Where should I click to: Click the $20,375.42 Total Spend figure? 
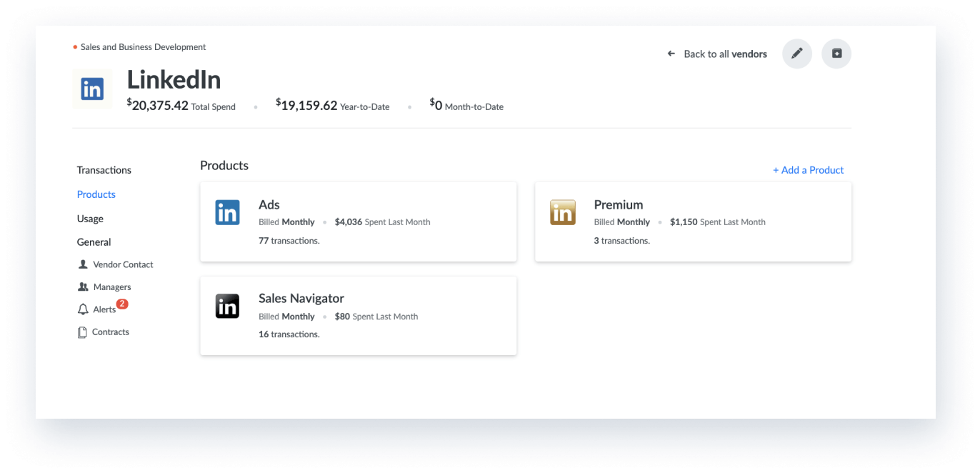point(181,106)
